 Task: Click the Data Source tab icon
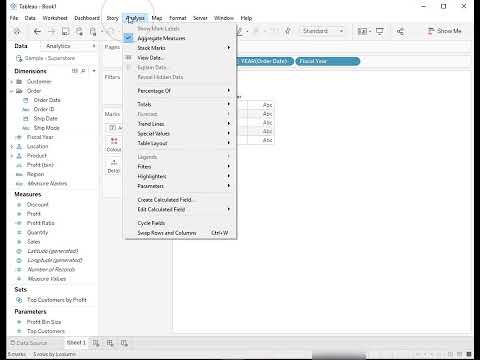pos(12,343)
